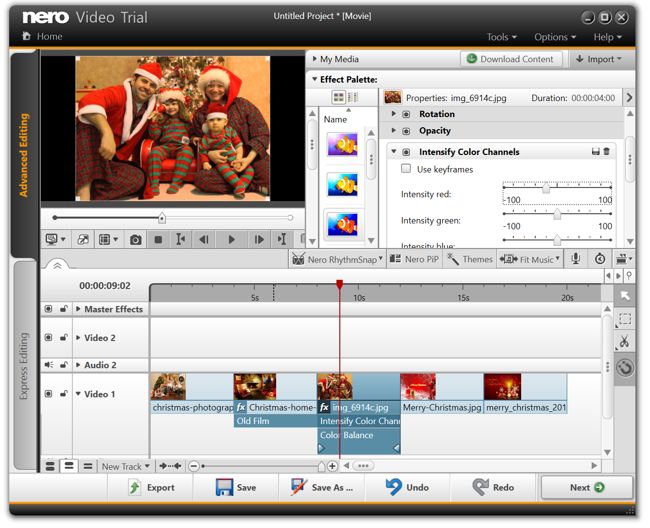Expand the My Media section
Viewport: 650px width, 528px height.
(x=315, y=59)
